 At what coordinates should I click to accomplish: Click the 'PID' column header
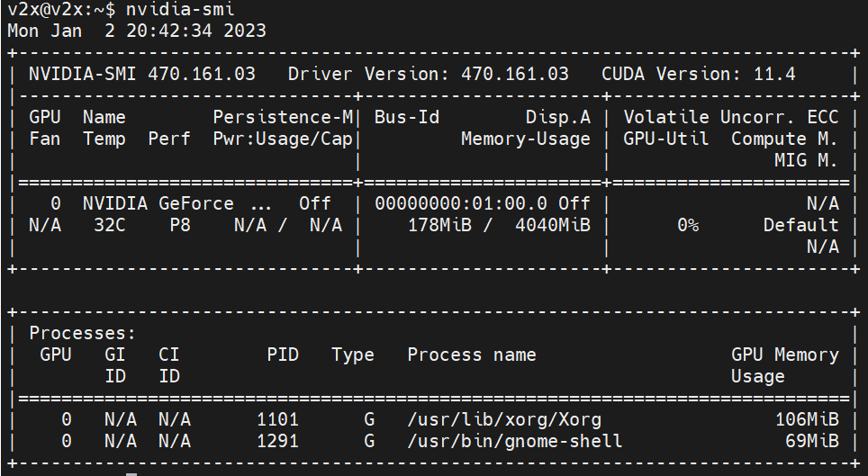click(x=283, y=355)
